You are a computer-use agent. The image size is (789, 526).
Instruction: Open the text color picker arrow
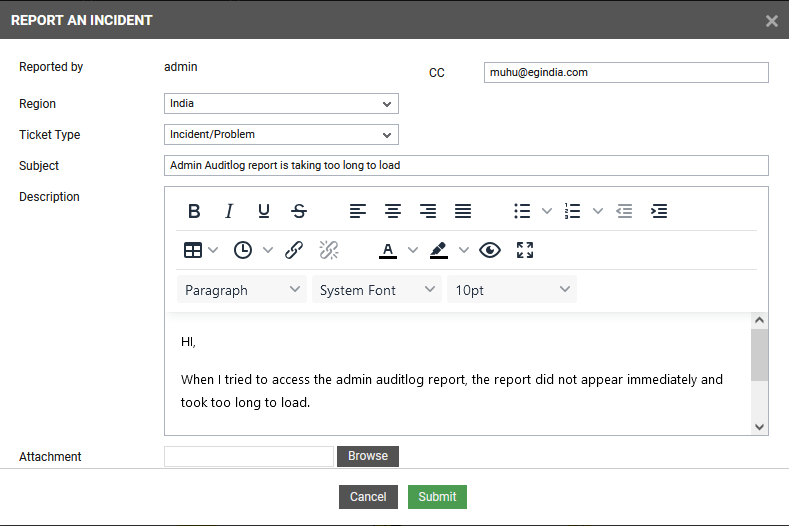[x=413, y=250]
